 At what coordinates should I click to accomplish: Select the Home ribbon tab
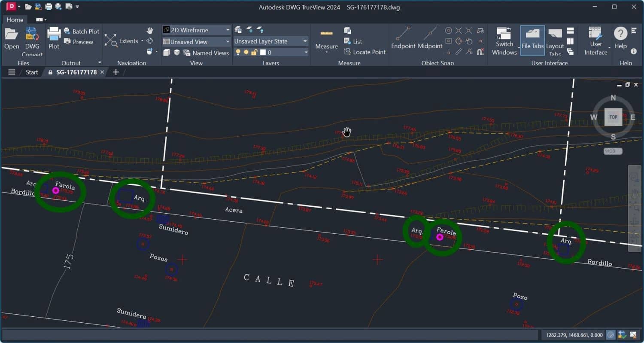(15, 20)
